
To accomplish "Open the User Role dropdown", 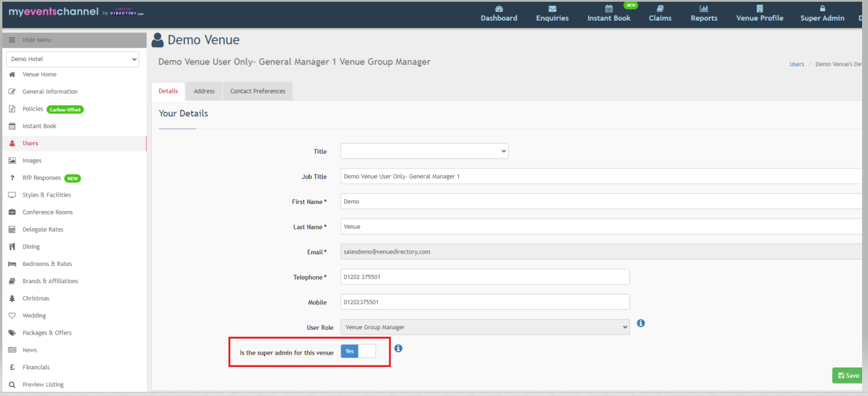I will 485,327.
